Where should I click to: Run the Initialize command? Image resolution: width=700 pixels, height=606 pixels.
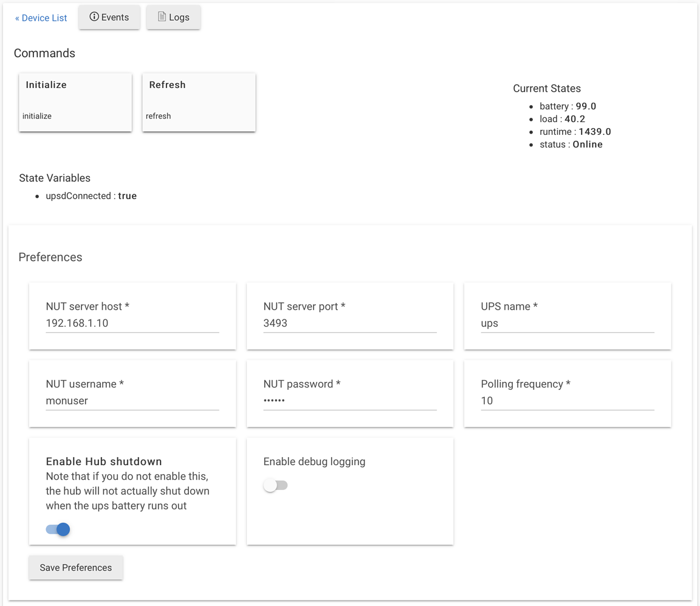(75, 102)
